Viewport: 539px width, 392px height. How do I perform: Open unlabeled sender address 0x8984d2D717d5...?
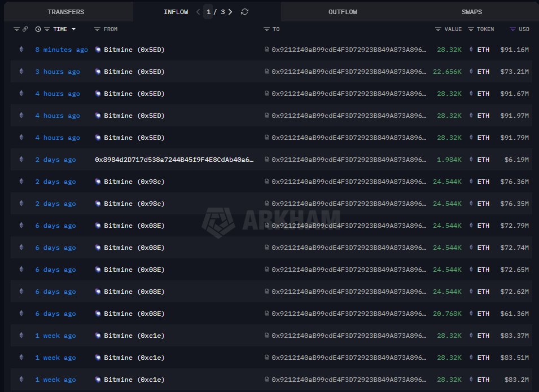pyautogui.click(x=174, y=160)
